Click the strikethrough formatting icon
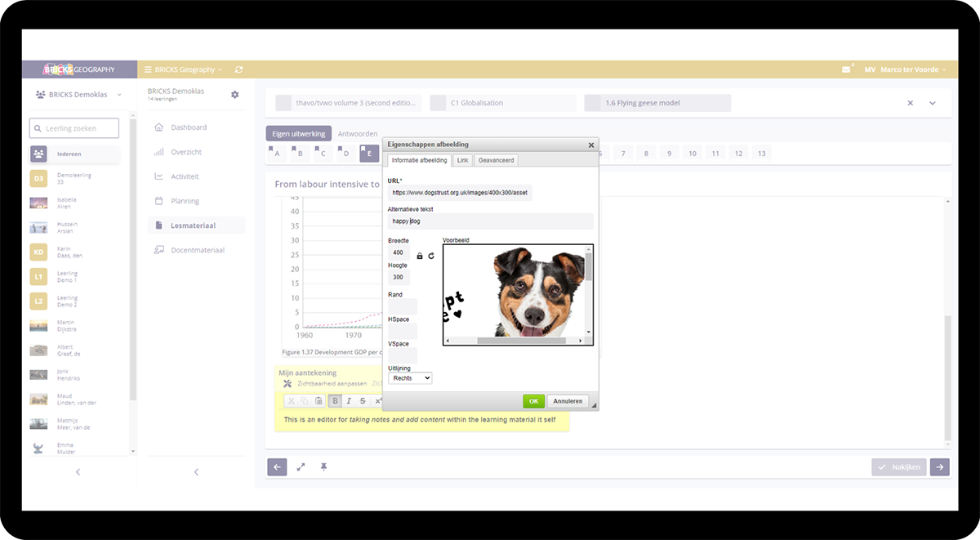The width and height of the screenshot is (980, 540). (363, 401)
